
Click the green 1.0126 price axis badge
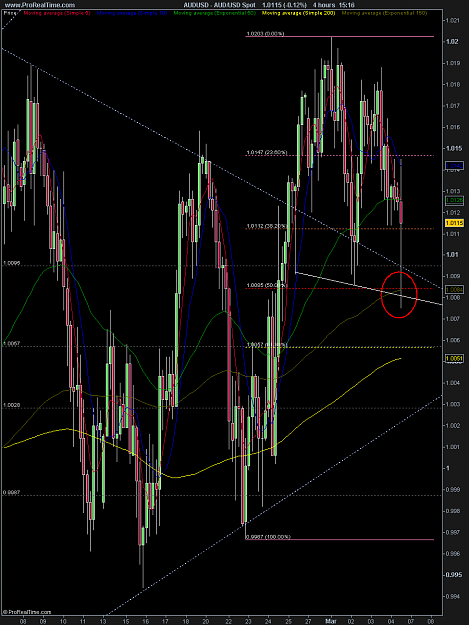coord(454,200)
